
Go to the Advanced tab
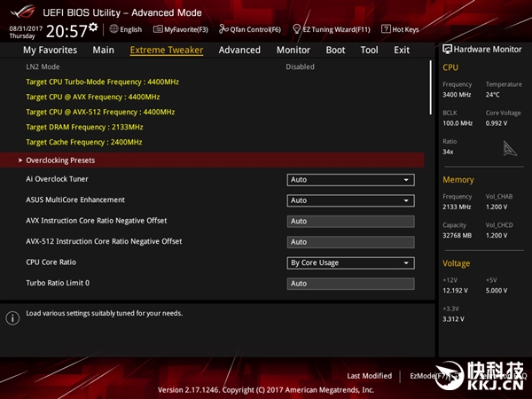pyautogui.click(x=239, y=51)
